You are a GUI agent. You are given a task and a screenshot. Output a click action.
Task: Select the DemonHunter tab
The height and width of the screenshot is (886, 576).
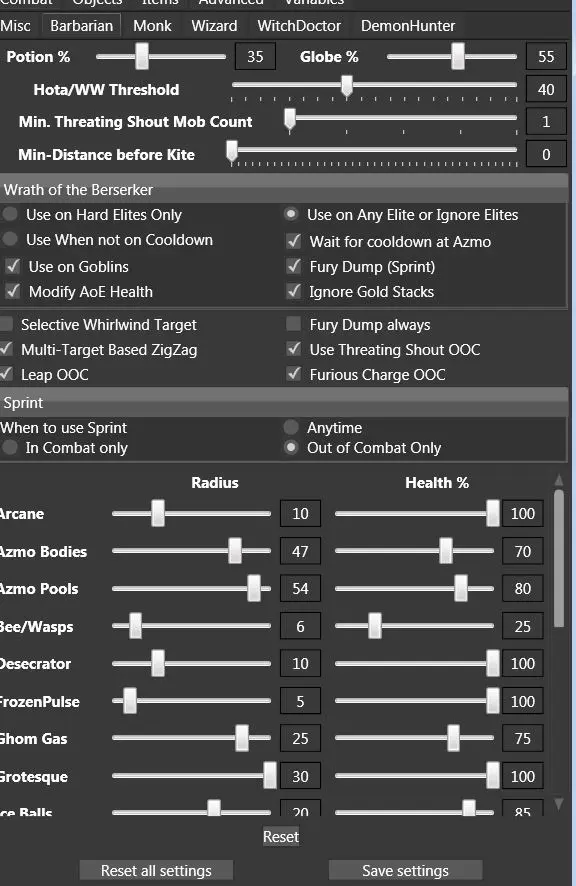tap(408, 25)
